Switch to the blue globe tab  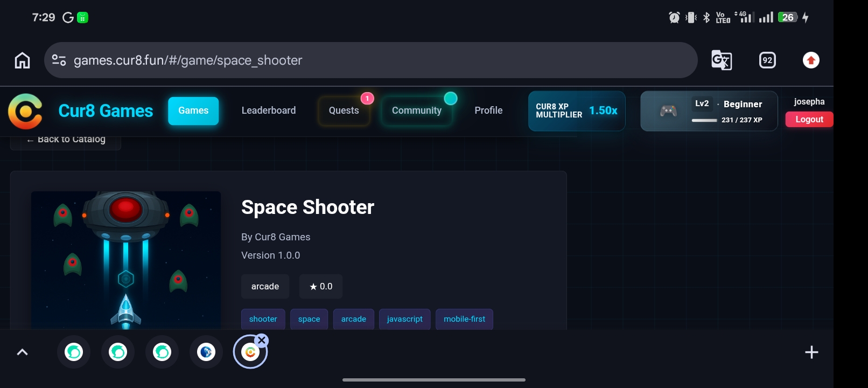click(x=206, y=352)
